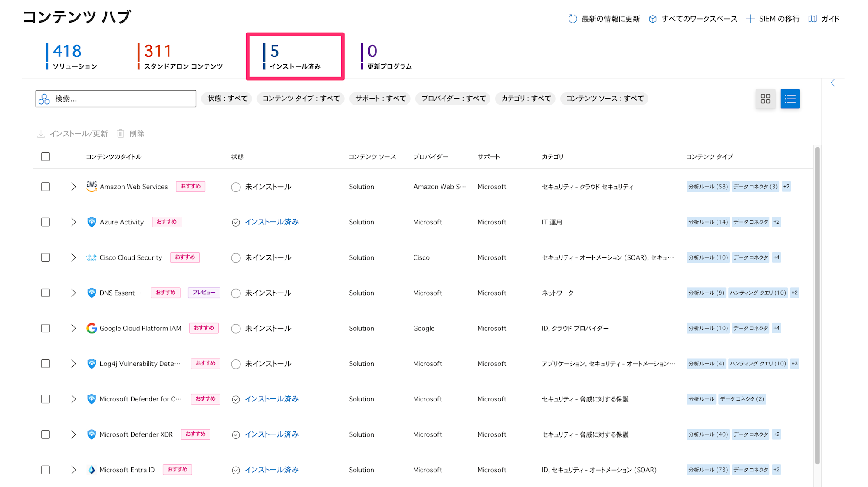Click the cube icon for すべてのワークスペース
This screenshot has height=487, width=868.
pos(652,19)
